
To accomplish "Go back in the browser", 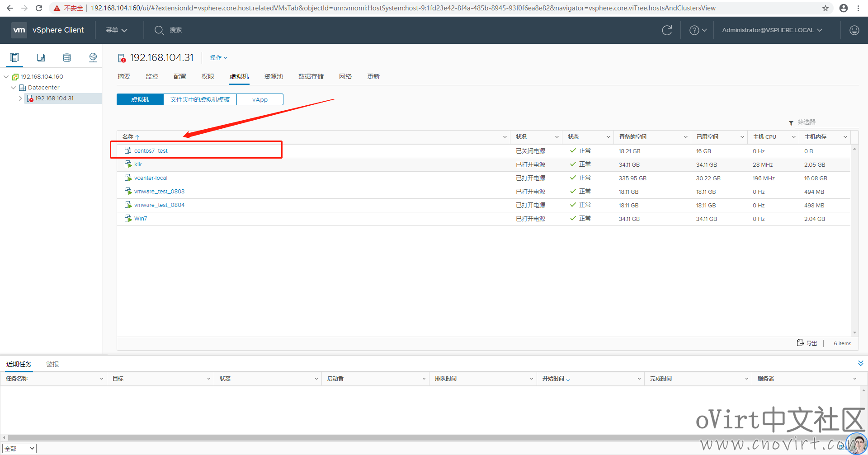I will pyautogui.click(x=10, y=8).
